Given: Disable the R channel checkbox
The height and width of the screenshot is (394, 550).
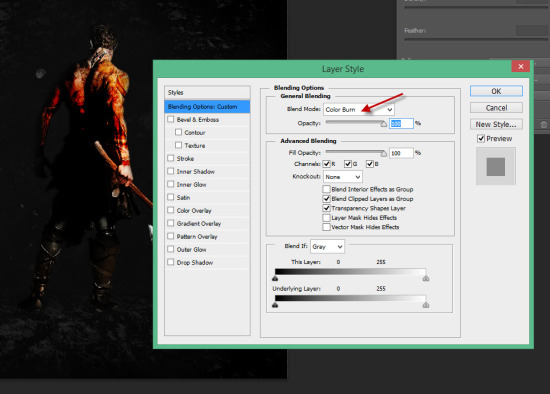Looking at the screenshot, I should (x=327, y=164).
